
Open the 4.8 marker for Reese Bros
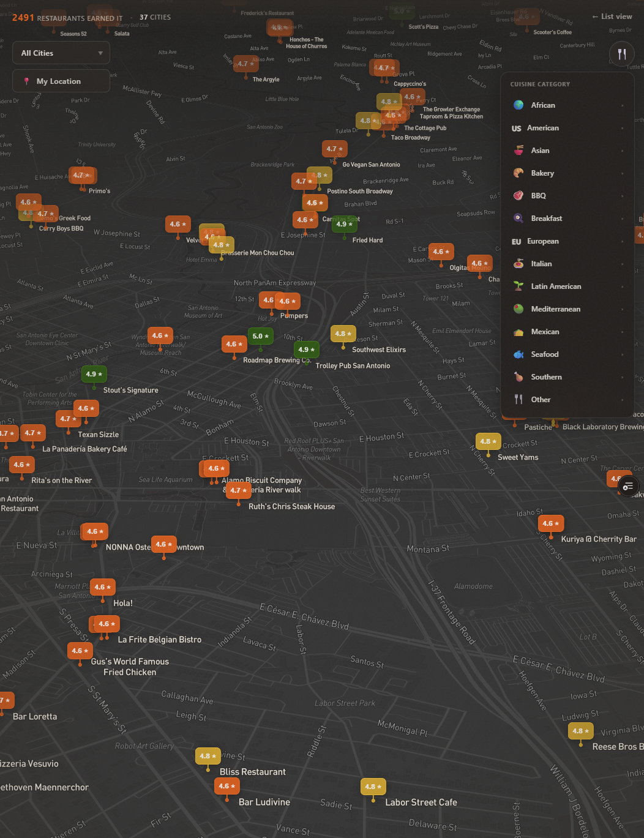(580, 731)
